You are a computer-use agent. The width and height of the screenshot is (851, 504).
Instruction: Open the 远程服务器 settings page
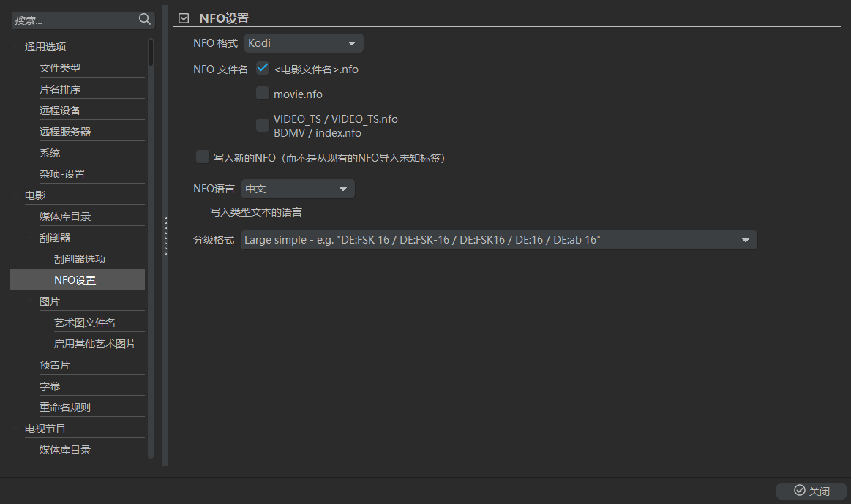65,132
